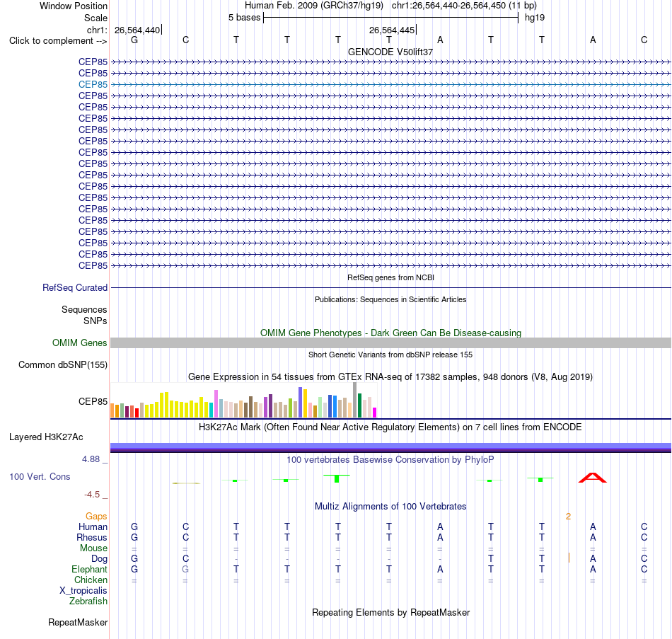Click the RefSeq Curated intron line item
672x639 pixels.
pyautogui.click(x=390, y=288)
